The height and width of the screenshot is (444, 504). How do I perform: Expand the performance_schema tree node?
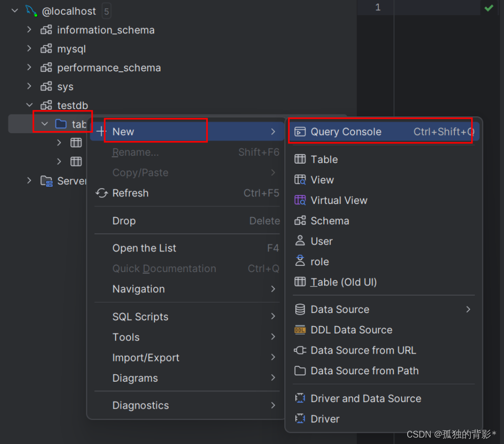click(29, 67)
